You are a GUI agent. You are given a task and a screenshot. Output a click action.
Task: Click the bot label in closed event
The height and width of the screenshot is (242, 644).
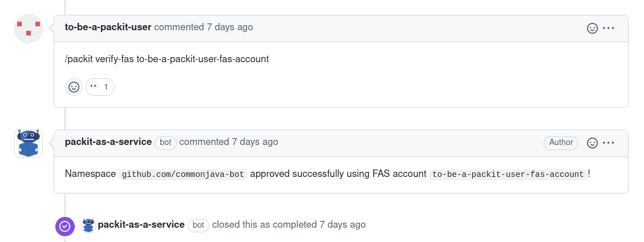(x=198, y=225)
